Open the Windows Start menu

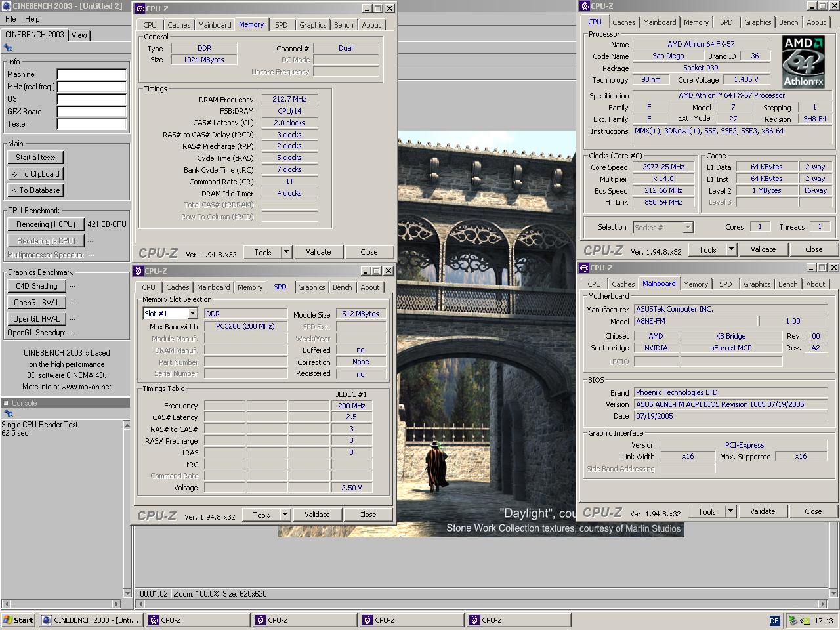pos(18,620)
